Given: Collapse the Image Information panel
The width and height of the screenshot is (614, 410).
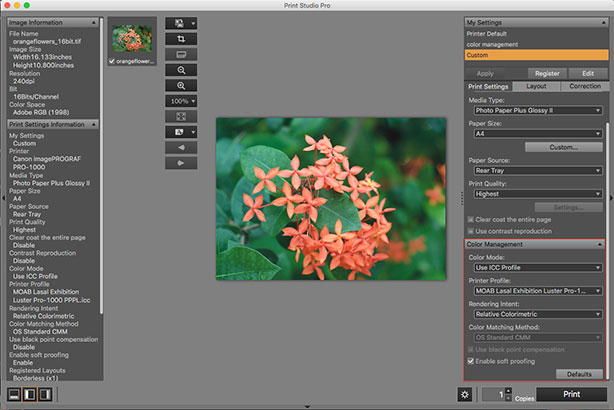Looking at the screenshot, I should tap(93, 23).
